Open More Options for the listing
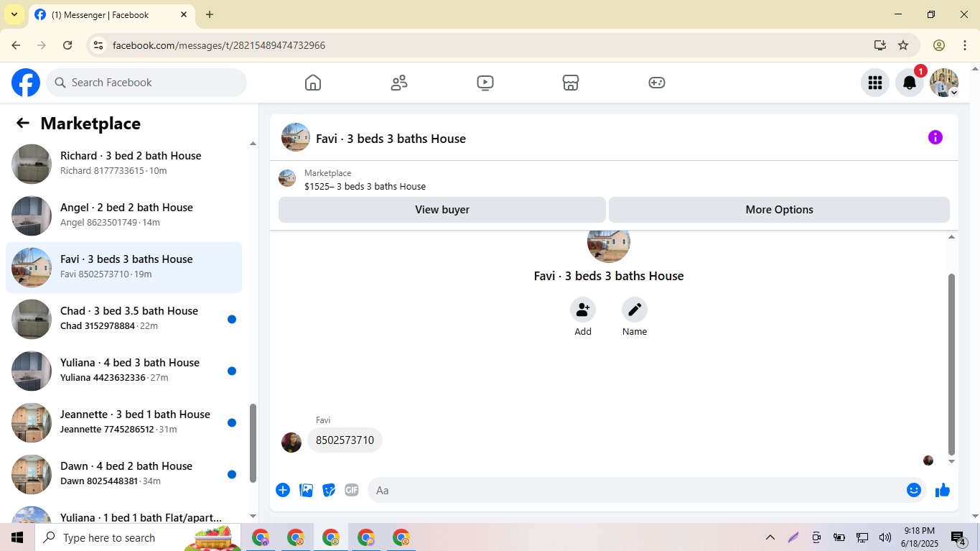The height and width of the screenshot is (551, 980). click(779, 210)
